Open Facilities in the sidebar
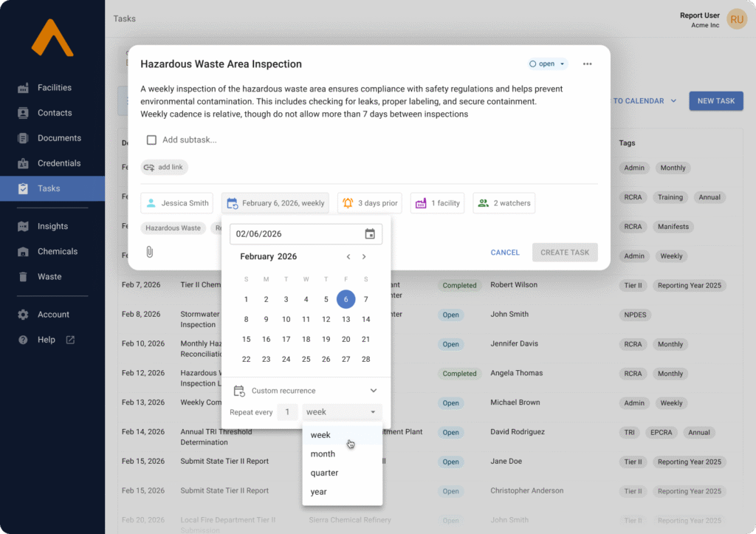Viewport: 756px width, 534px height. pyautogui.click(x=54, y=88)
